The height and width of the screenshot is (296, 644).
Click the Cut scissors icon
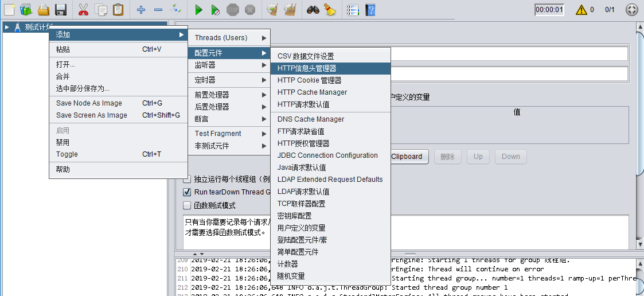click(83, 9)
